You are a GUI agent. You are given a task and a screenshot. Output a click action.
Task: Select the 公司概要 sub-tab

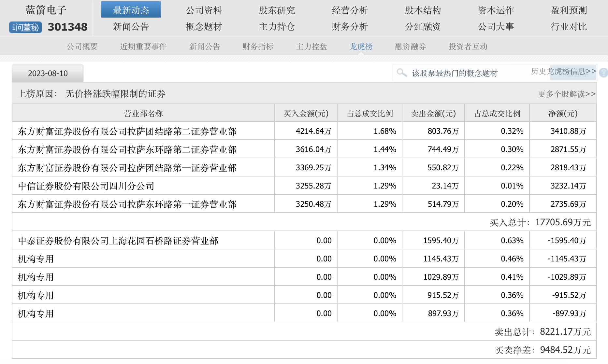coord(82,47)
